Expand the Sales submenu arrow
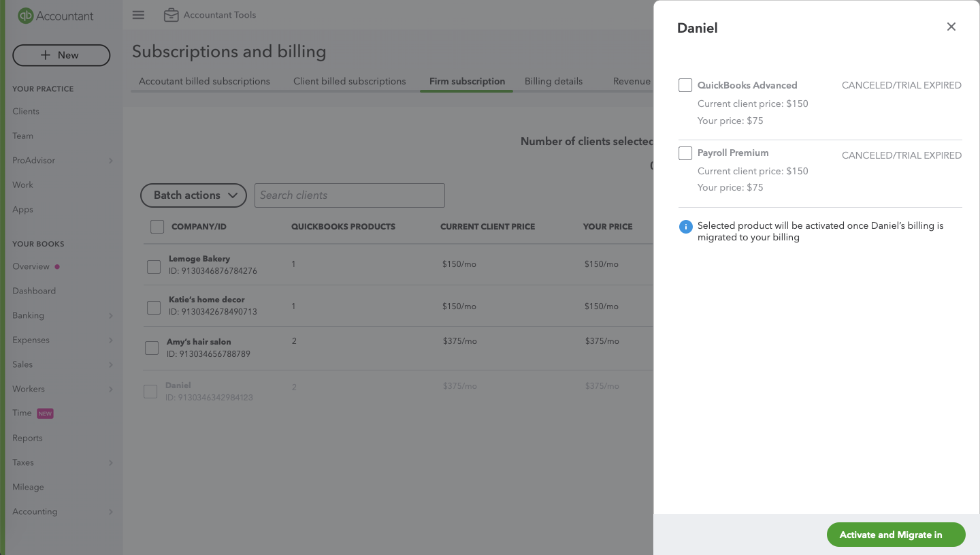The width and height of the screenshot is (980, 555). pos(110,365)
